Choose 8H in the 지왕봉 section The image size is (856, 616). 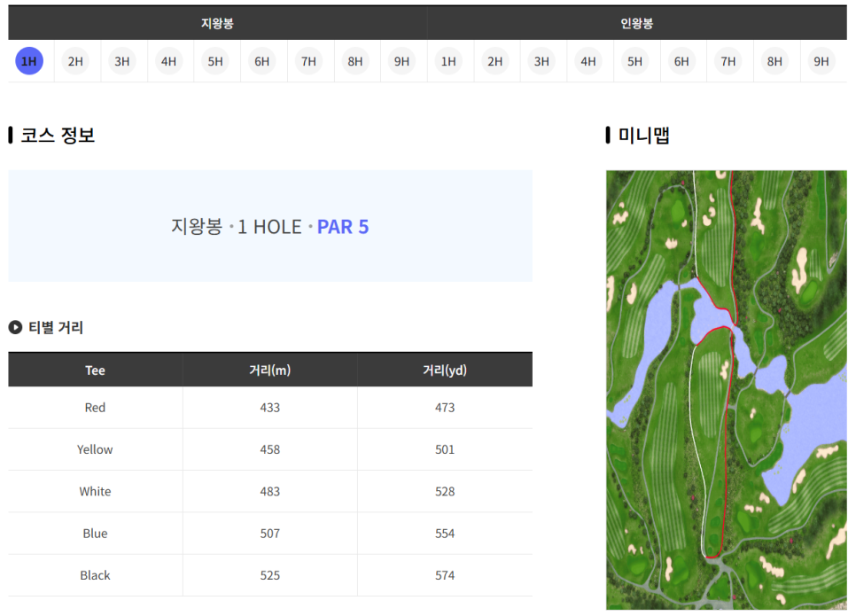355,61
